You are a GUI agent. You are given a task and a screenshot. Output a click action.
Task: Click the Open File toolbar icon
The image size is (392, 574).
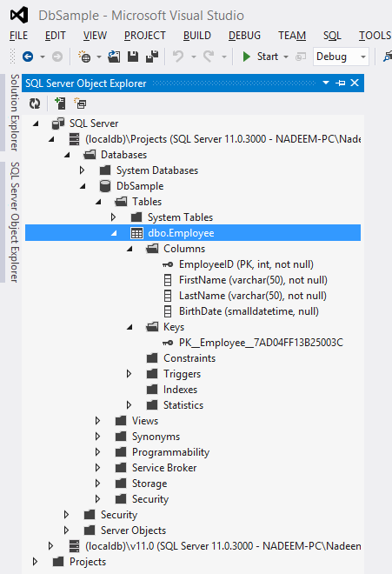click(x=114, y=57)
